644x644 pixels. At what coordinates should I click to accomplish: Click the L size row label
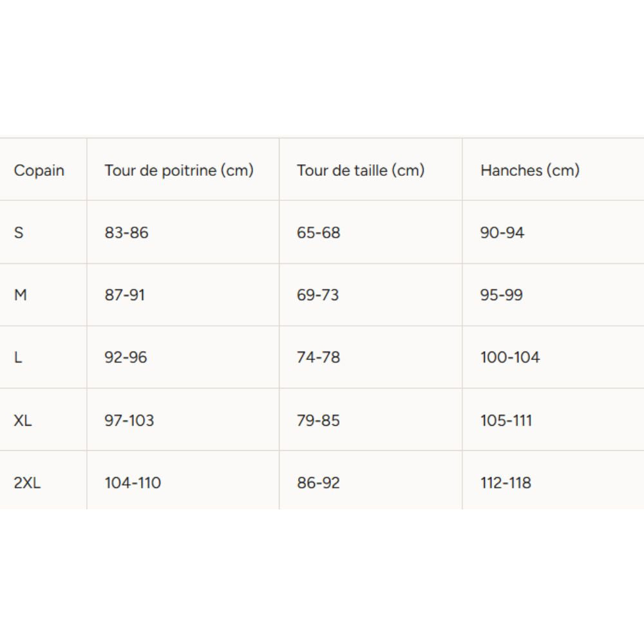(x=18, y=357)
